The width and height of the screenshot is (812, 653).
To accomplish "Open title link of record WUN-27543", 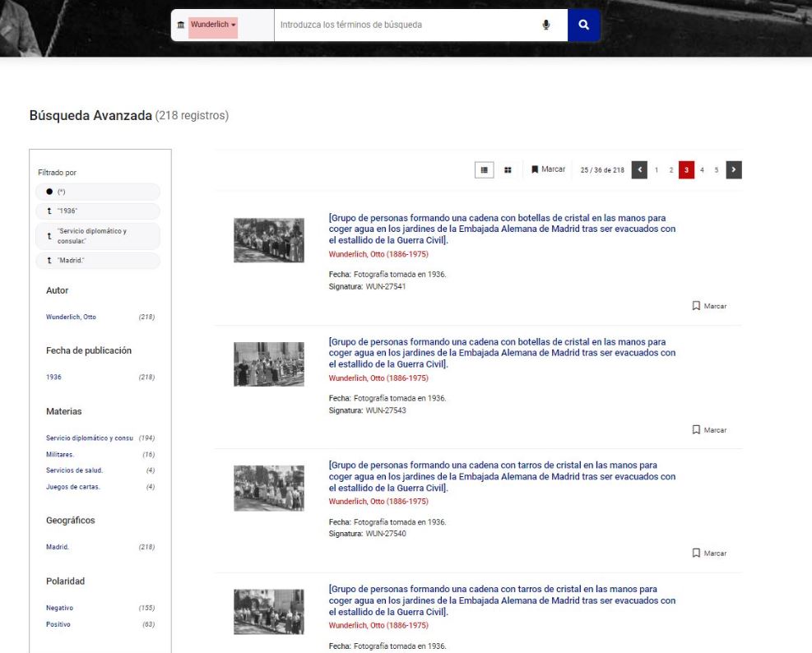I will tap(502, 353).
